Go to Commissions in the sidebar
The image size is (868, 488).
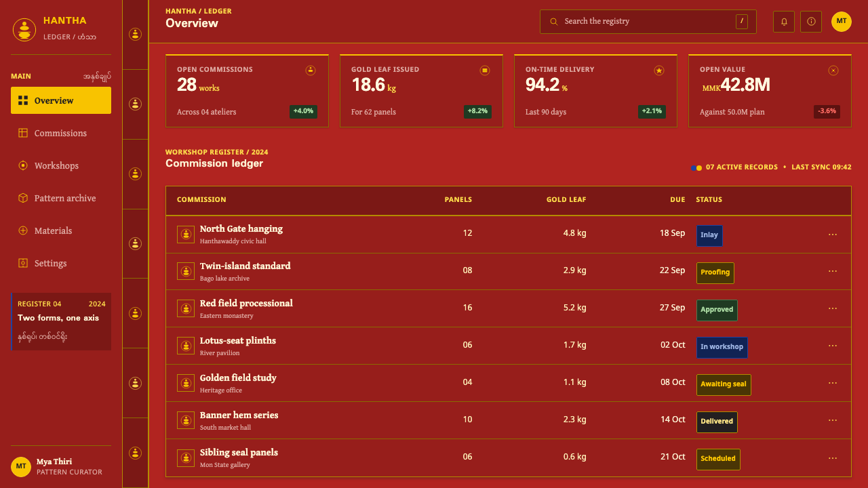[61, 133]
